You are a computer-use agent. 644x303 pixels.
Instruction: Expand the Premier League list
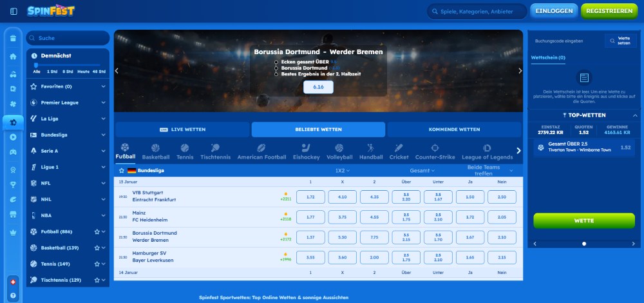click(x=103, y=103)
